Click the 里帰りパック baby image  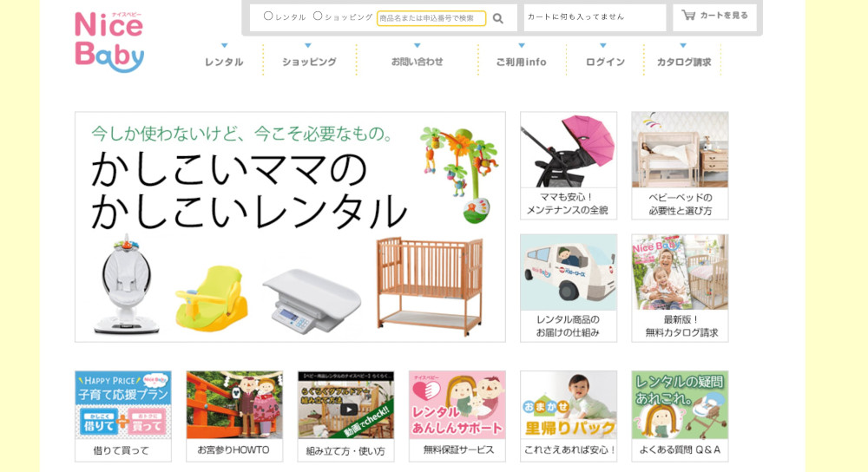pos(569,405)
